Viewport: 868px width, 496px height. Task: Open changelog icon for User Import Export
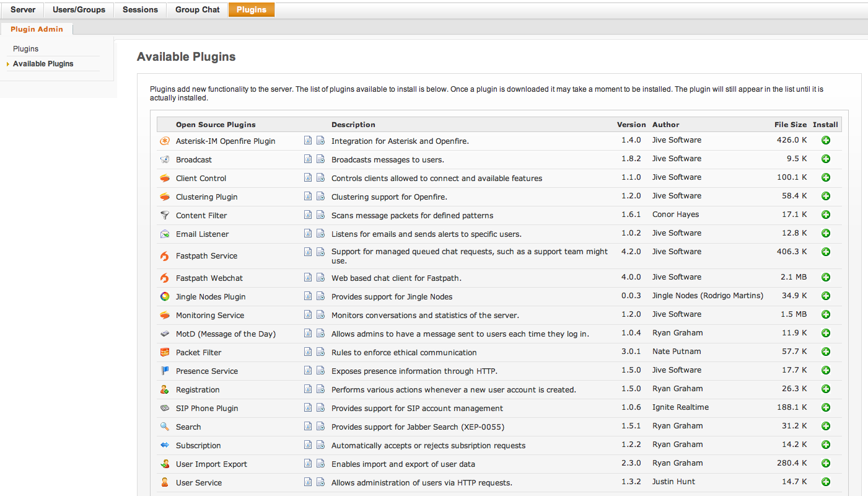320,464
